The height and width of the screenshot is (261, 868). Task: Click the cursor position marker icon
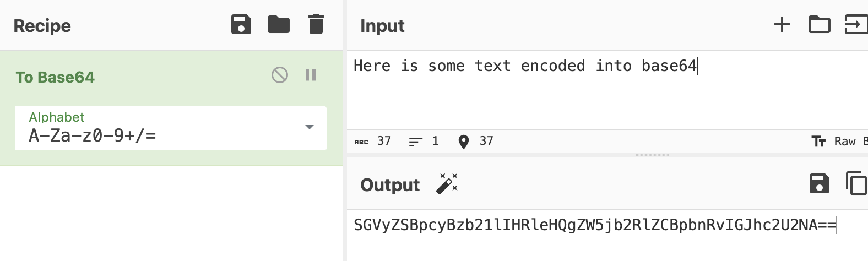coord(464,142)
